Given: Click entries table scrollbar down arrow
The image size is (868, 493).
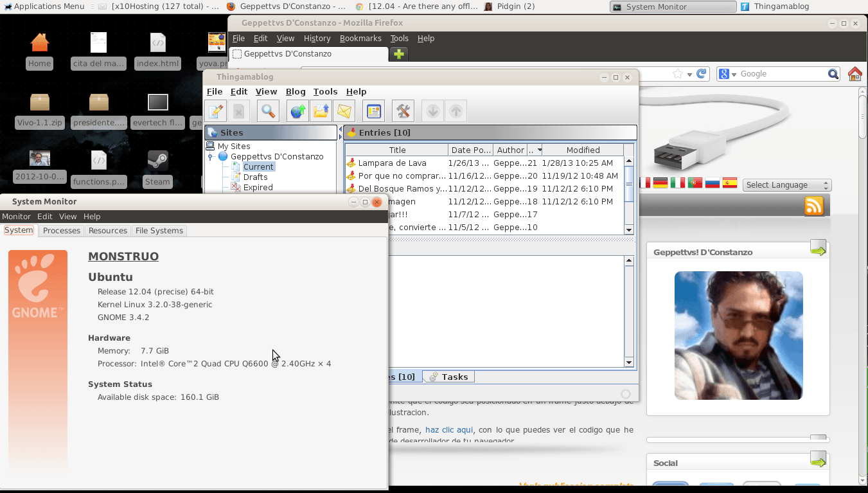Looking at the screenshot, I should (x=629, y=229).
